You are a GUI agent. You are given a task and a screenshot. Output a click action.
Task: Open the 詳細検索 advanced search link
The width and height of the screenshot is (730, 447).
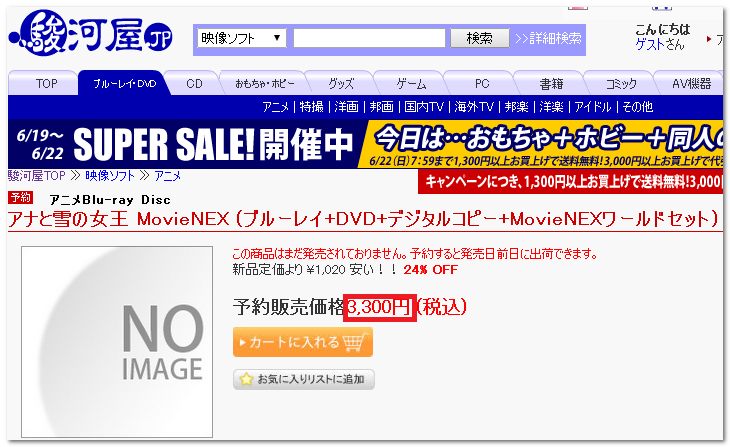[548, 38]
